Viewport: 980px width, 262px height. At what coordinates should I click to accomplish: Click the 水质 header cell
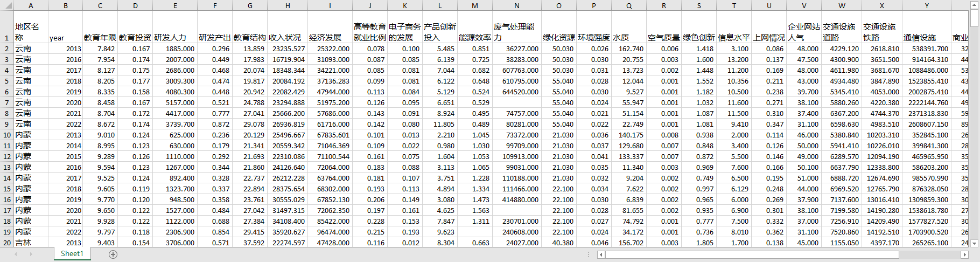629,27
